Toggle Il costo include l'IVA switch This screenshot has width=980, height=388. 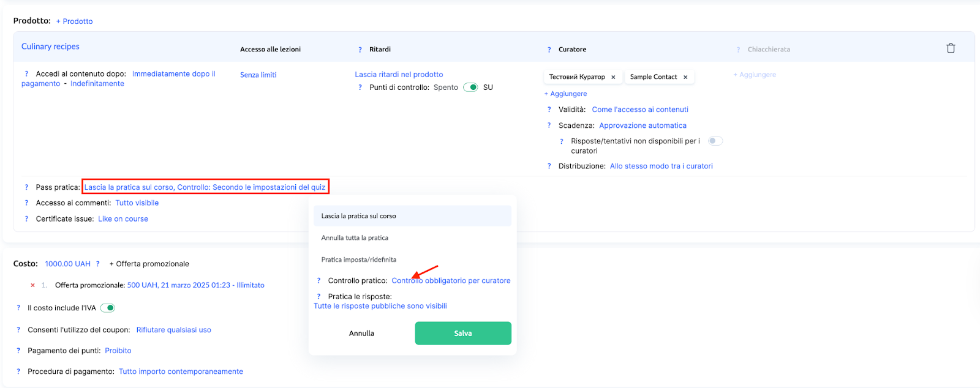point(108,308)
